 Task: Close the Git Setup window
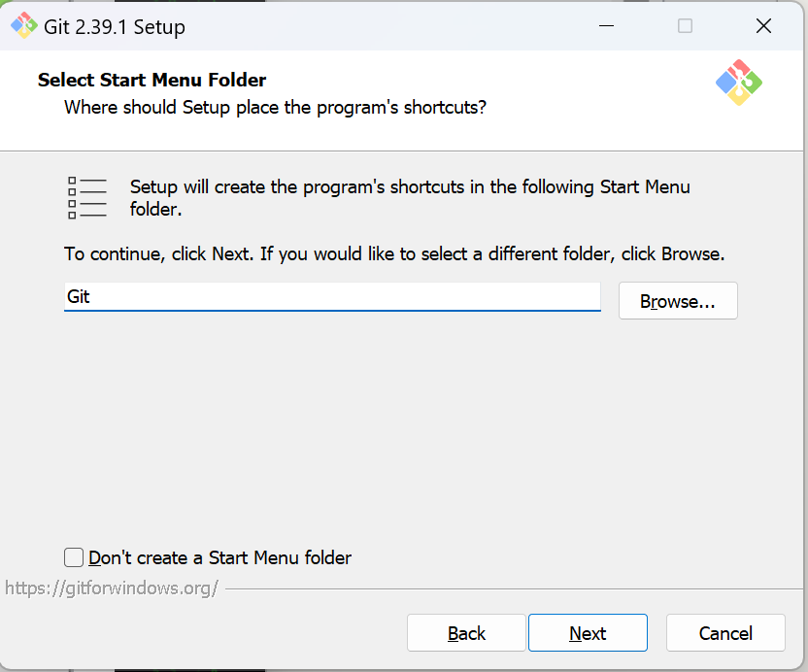pyautogui.click(x=763, y=26)
